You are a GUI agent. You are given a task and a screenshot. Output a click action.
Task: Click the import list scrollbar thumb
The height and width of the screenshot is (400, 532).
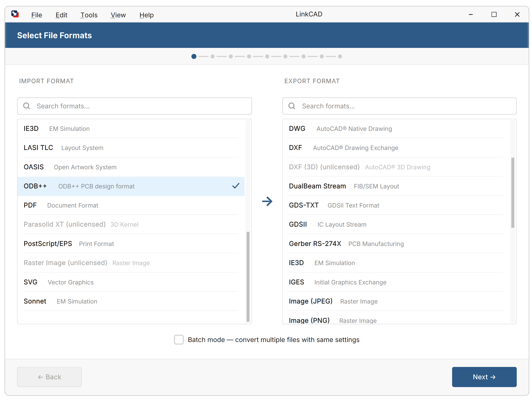pyautogui.click(x=248, y=277)
